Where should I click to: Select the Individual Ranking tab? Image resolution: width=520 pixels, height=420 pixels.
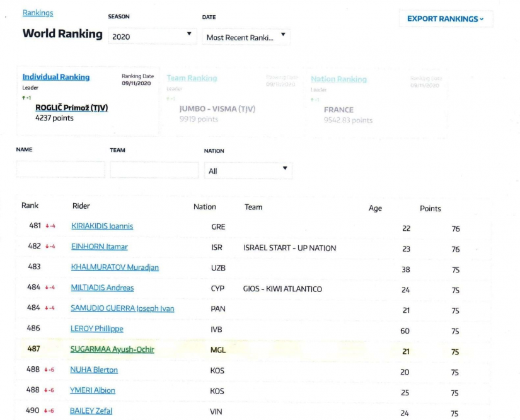(56, 77)
